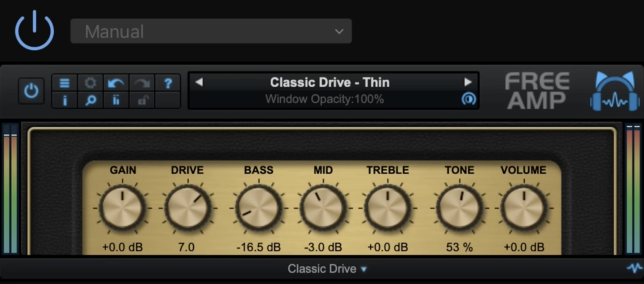
Task: Open the Classic Drive amp model dropdown
Action: (328, 269)
